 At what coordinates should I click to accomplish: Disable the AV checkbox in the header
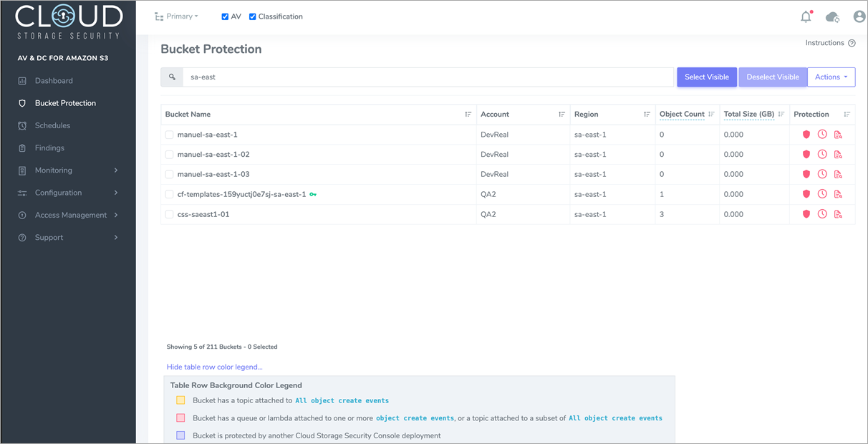click(226, 16)
